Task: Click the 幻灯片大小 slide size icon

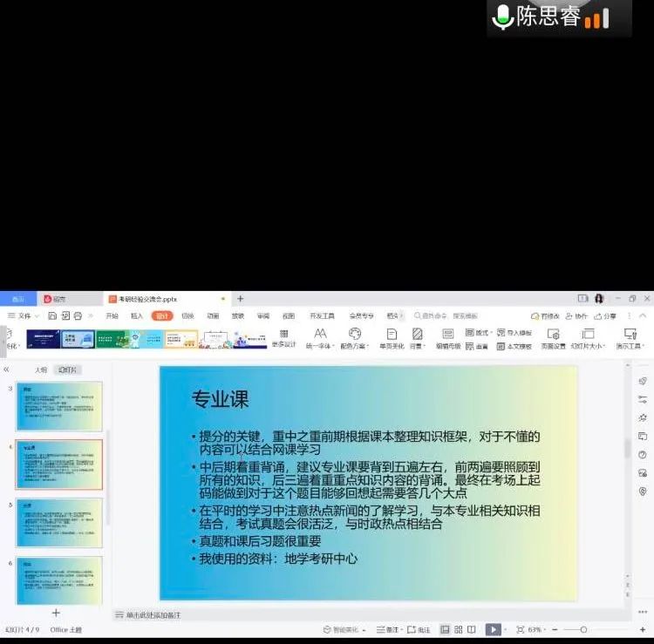Action: [588, 335]
